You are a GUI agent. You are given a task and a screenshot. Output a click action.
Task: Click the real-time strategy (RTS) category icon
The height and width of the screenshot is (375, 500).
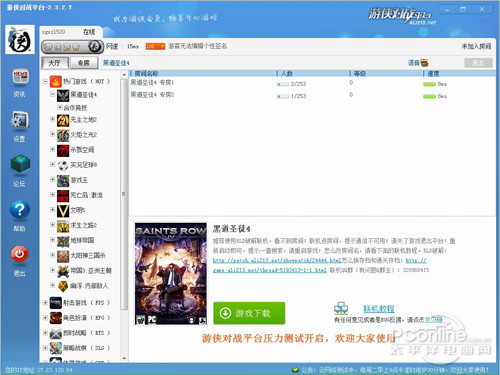(x=56, y=333)
